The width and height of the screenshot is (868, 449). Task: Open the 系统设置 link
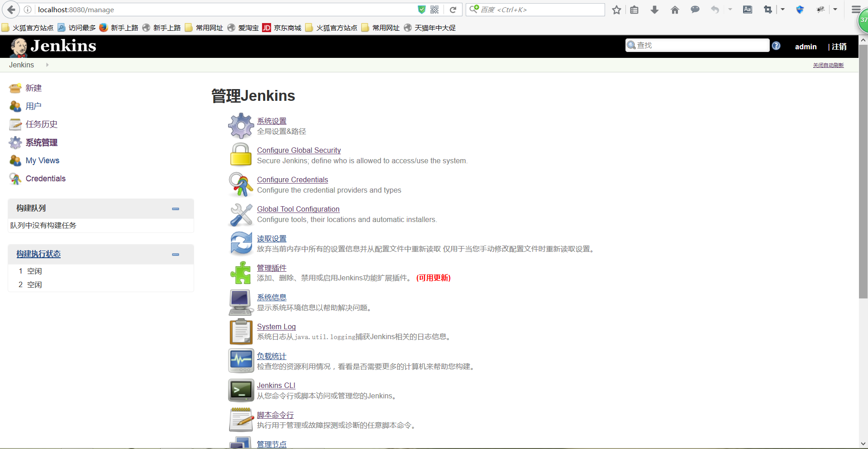coord(272,121)
